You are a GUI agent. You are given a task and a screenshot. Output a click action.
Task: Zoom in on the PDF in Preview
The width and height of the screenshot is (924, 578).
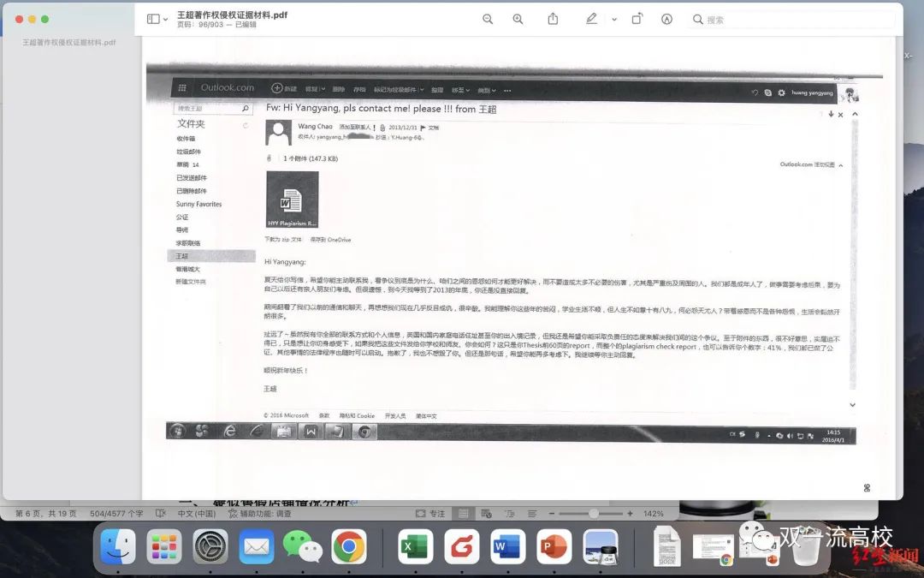(x=518, y=19)
